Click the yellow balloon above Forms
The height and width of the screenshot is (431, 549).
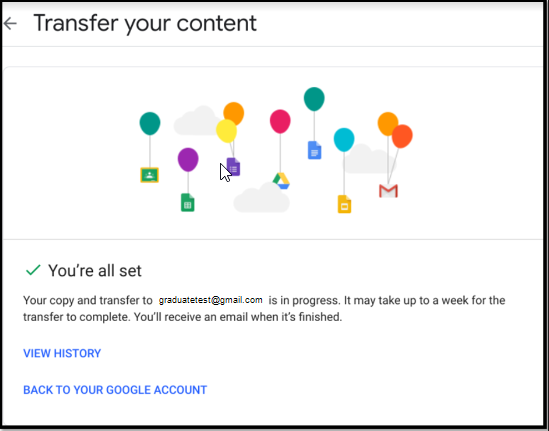click(x=226, y=131)
